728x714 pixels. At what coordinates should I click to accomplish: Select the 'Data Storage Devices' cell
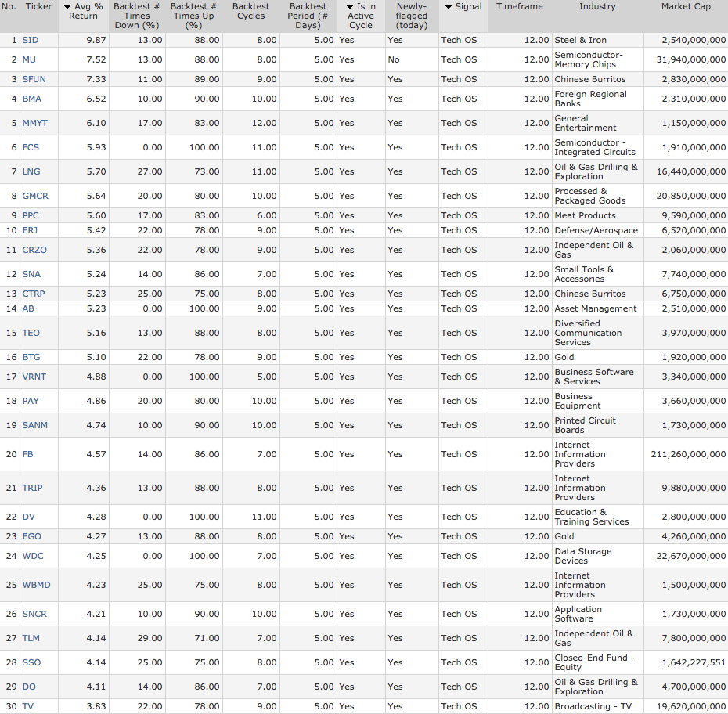[x=598, y=556]
